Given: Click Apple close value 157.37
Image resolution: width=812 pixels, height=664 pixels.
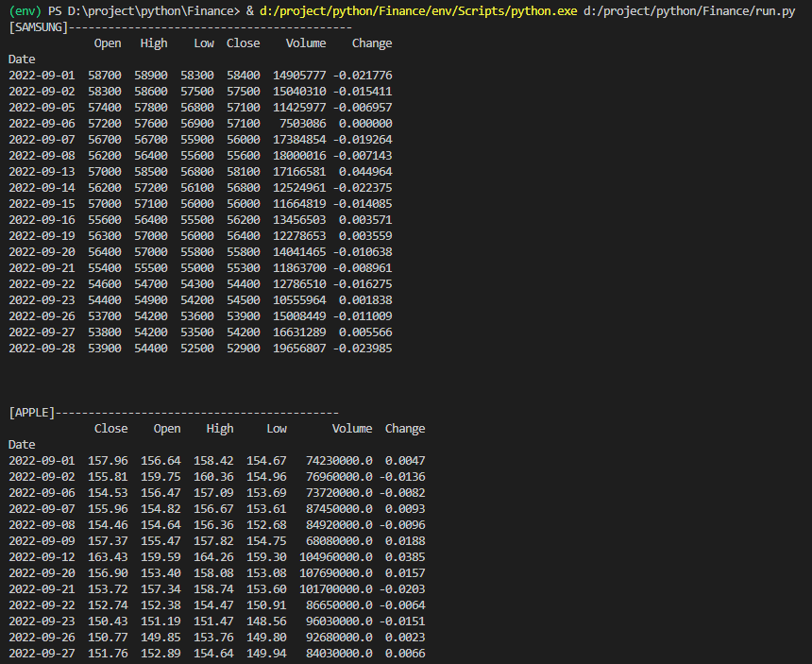Looking at the screenshot, I should click(108, 540).
